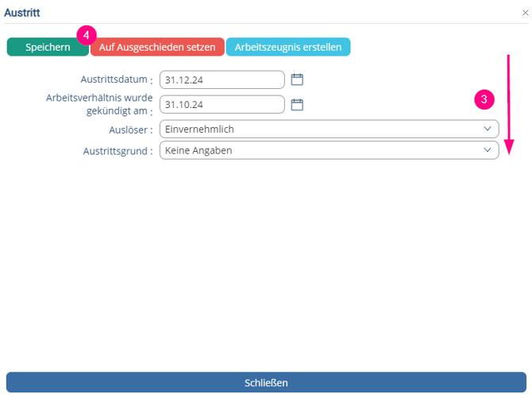Expand the Auslöser dropdown chevron
This screenshot has width=532, height=398.
(487, 129)
